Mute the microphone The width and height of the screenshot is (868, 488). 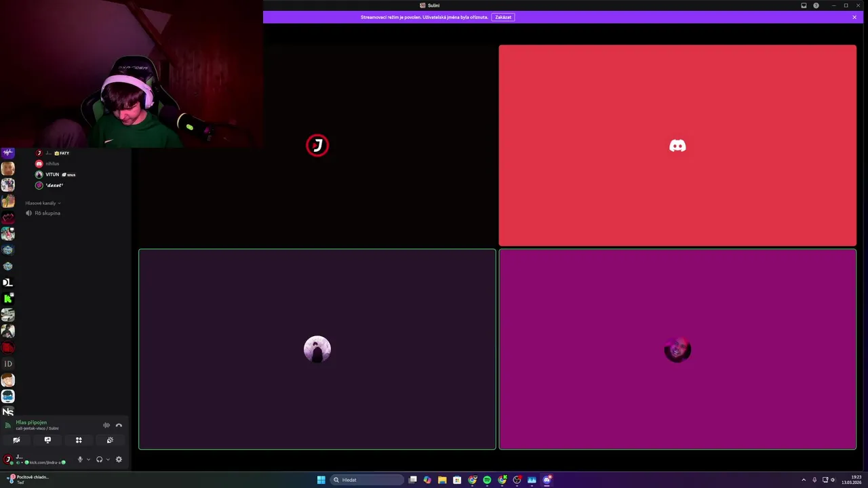pos(80,460)
